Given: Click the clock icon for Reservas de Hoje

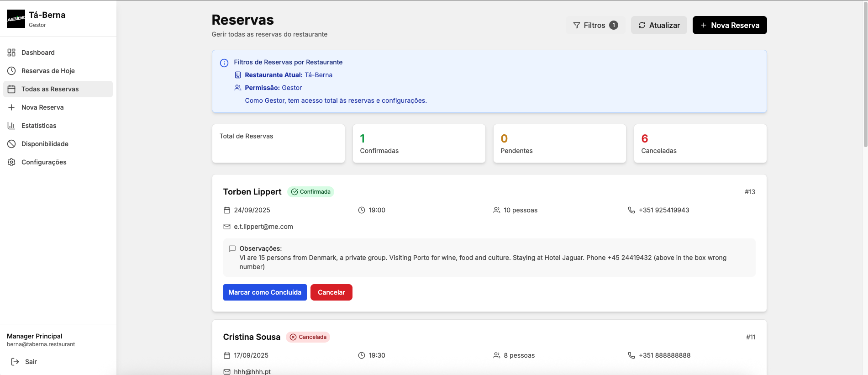Looking at the screenshot, I should pos(11,71).
